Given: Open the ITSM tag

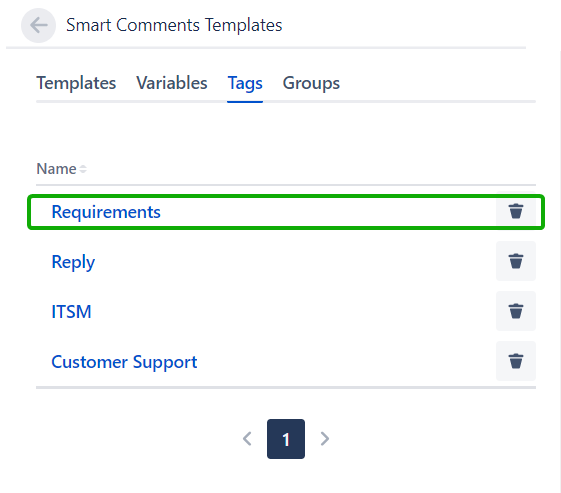Looking at the screenshot, I should coord(71,312).
